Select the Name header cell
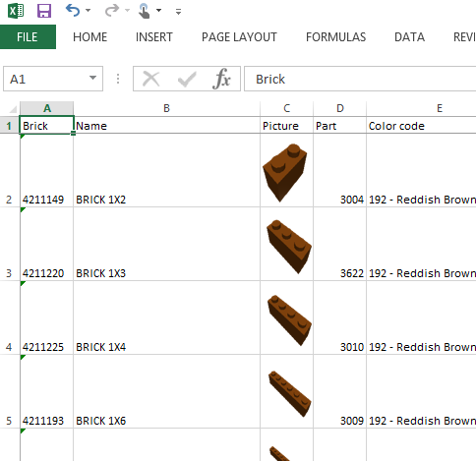This screenshot has width=476, height=461. pos(166,125)
